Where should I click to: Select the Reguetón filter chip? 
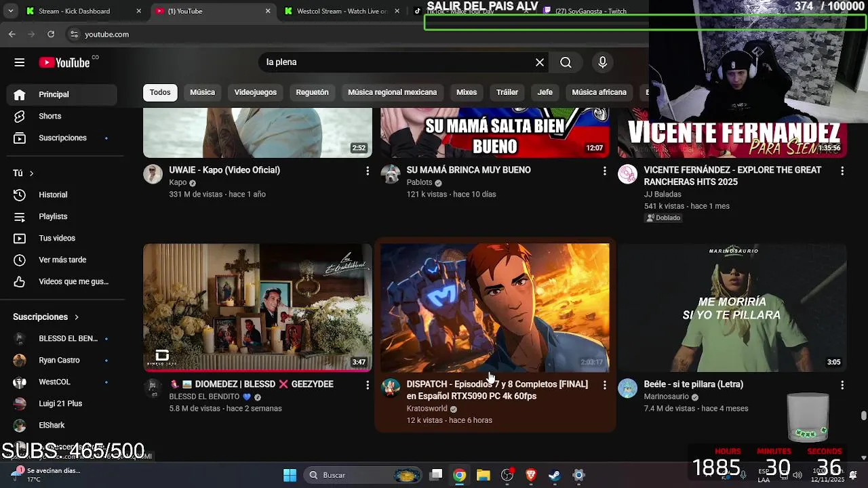point(312,92)
